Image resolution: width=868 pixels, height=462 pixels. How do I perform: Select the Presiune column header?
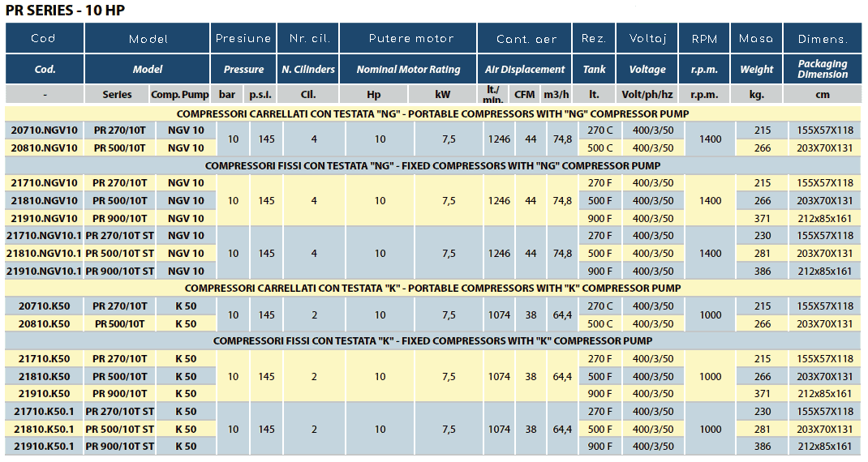(243, 38)
